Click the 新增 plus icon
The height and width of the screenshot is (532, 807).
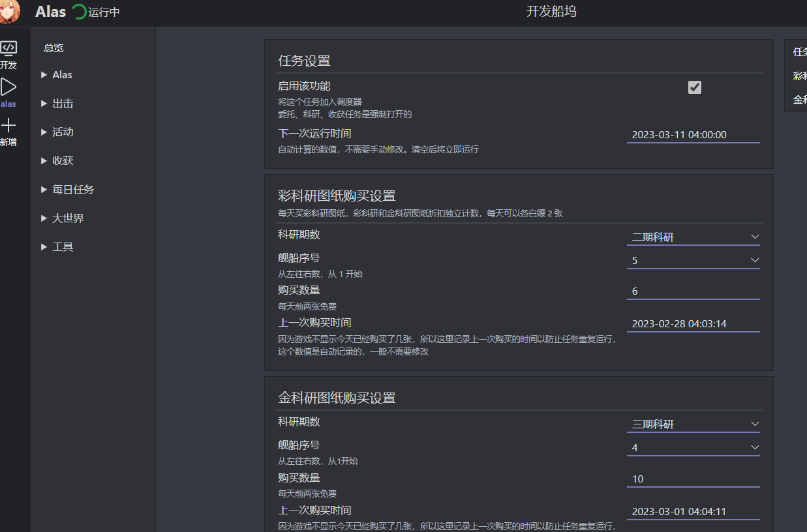8,125
